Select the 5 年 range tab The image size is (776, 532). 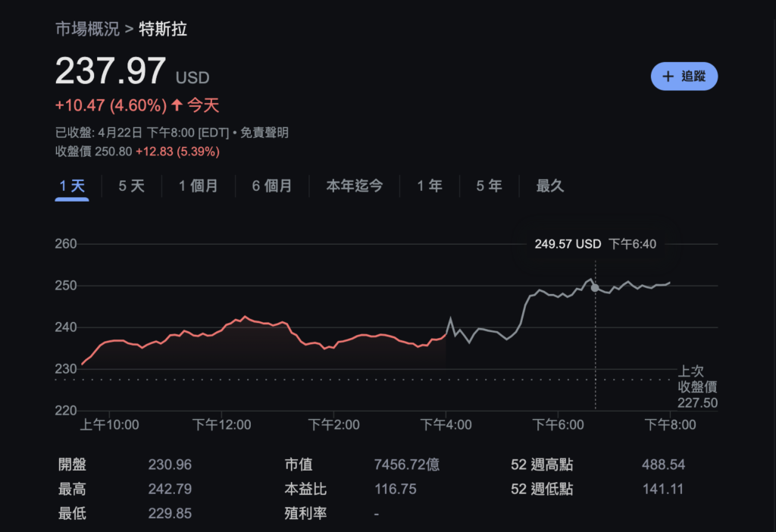point(489,186)
